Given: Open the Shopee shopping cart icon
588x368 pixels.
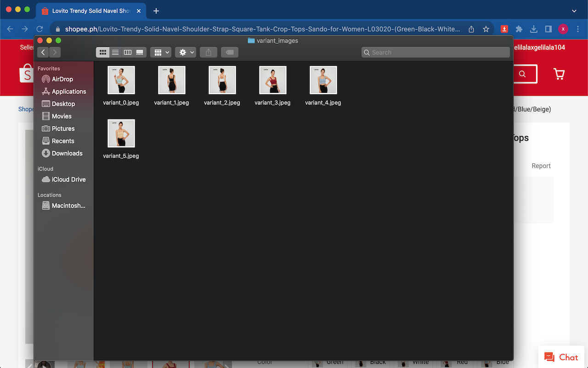Looking at the screenshot, I should pyautogui.click(x=559, y=74).
